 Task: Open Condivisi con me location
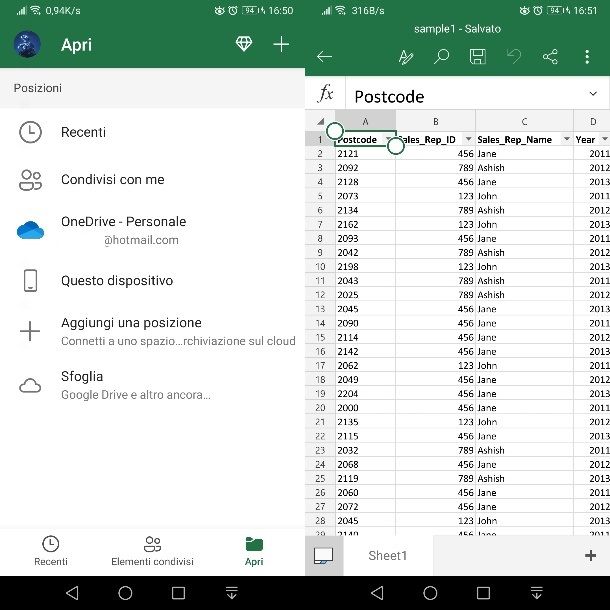152,180
